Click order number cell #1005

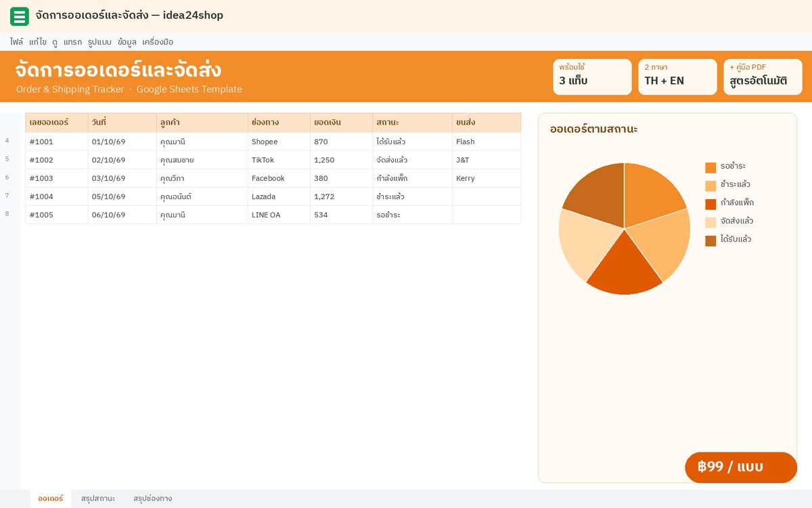57,215
